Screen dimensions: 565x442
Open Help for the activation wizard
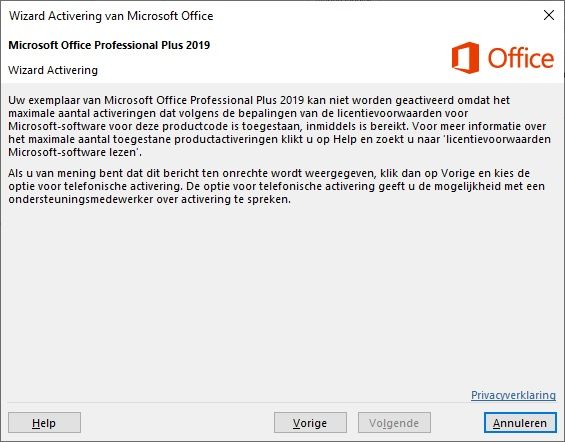44,423
